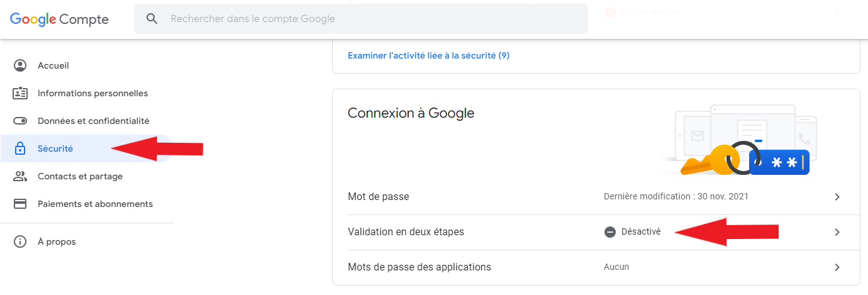Click the Google Compte logo

(59, 19)
